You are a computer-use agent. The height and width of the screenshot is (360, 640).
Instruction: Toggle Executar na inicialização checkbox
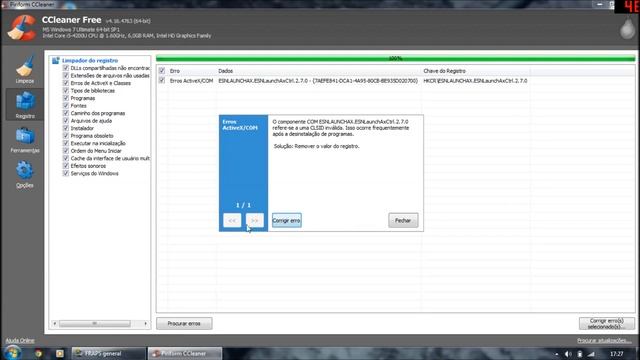66,143
